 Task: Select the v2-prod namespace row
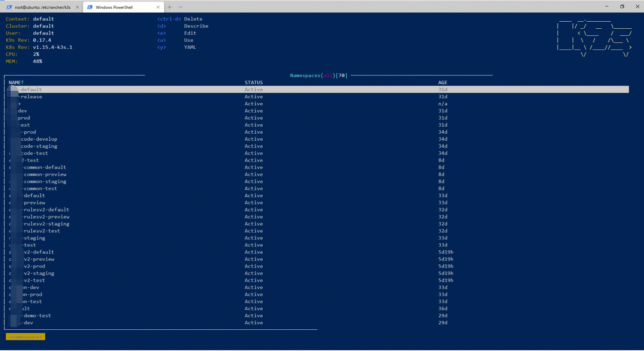click(x=318, y=266)
